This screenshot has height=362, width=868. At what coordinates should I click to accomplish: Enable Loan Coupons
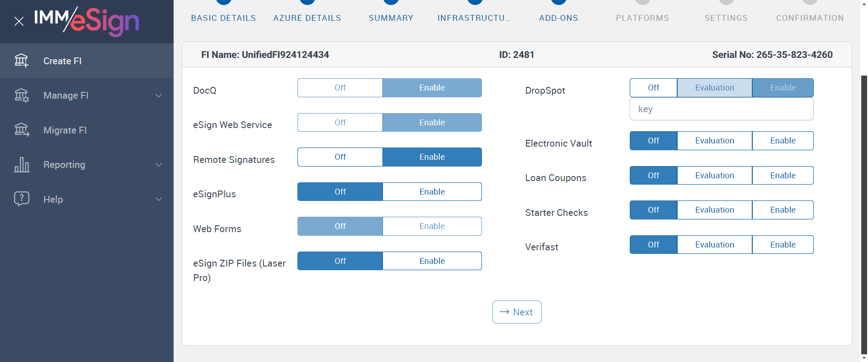click(x=783, y=176)
